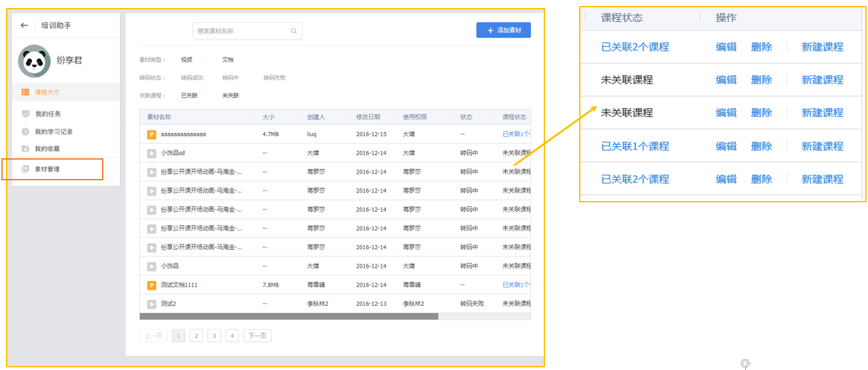Click the 创建人 column header

(316, 117)
